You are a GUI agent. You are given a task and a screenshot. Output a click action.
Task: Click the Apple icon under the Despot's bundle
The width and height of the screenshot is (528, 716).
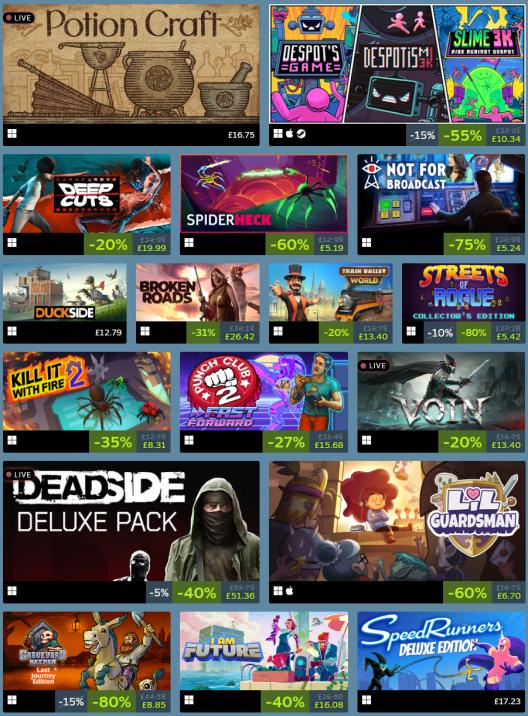click(290, 133)
